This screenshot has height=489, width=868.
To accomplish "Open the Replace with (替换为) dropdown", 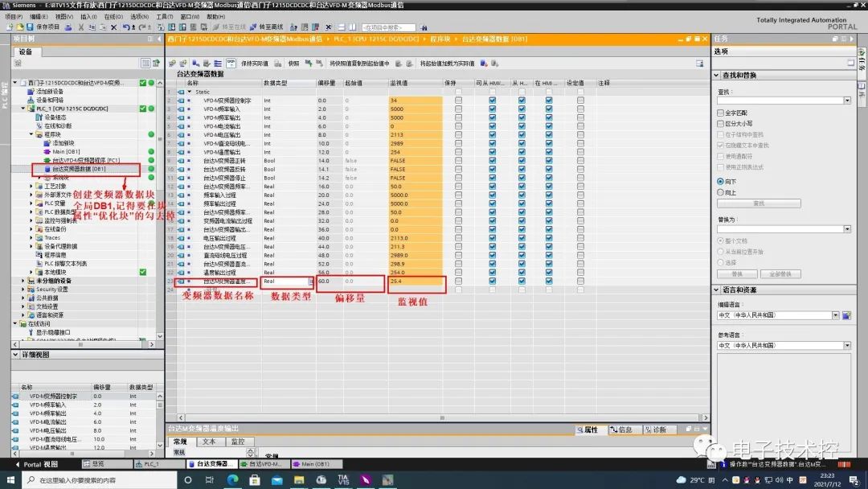I will pyautogui.click(x=847, y=228).
